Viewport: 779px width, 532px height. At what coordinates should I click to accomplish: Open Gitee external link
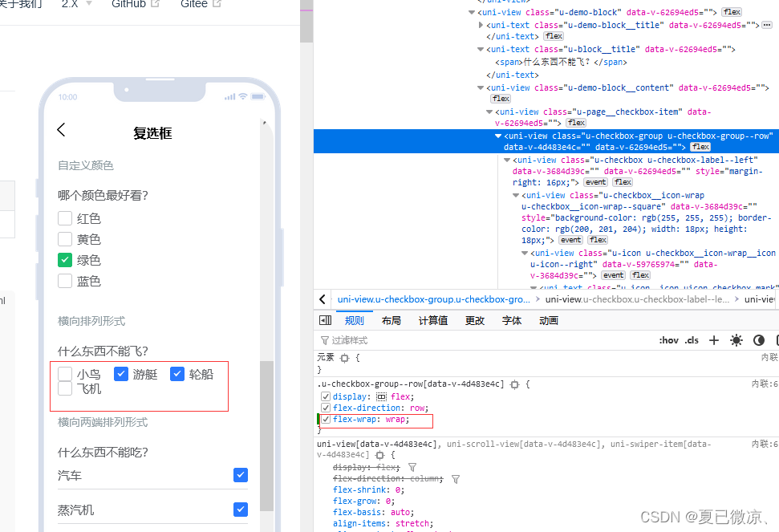point(201,4)
